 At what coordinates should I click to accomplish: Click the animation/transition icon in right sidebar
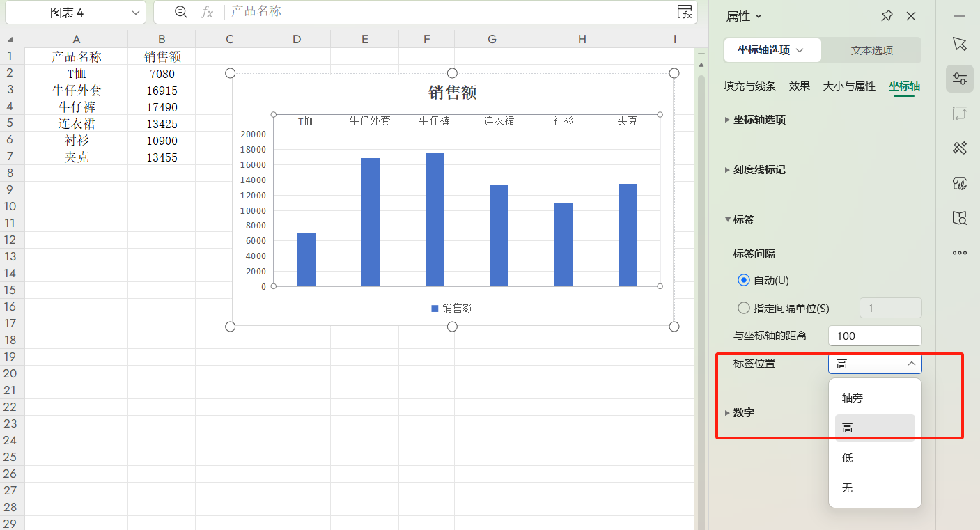[959, 114]
